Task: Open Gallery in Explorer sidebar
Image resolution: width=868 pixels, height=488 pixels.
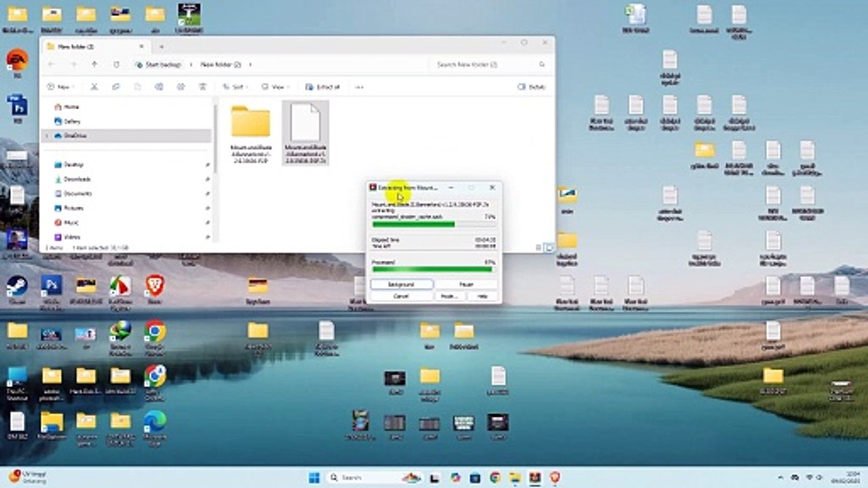Action: click(68, 121)
